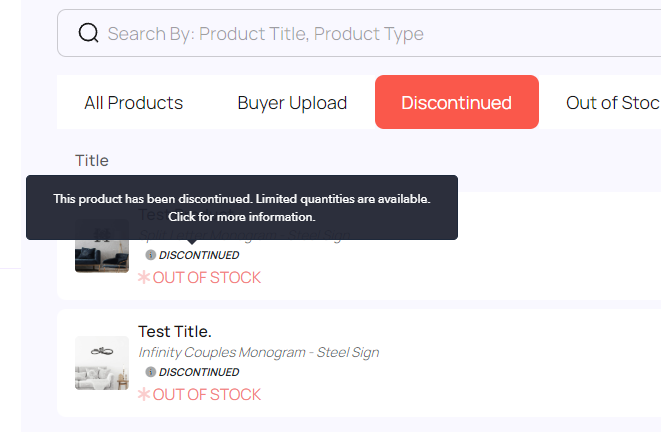Click asterisk icon on Split Letter Monogram row

144,277
